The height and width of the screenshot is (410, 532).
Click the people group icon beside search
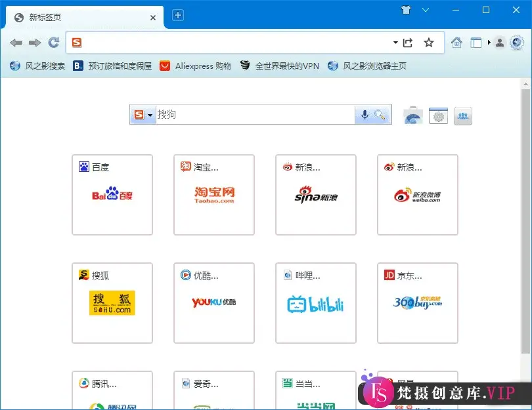pos(463,116)
